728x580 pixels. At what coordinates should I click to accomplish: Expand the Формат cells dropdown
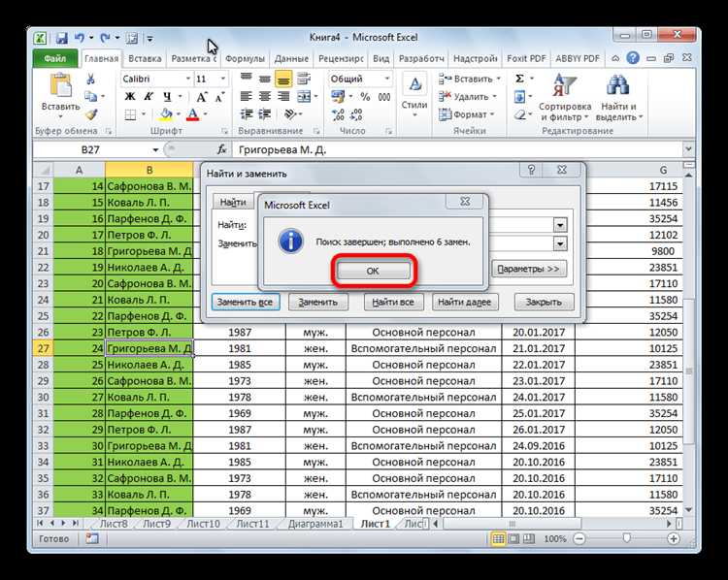[492, 114]
